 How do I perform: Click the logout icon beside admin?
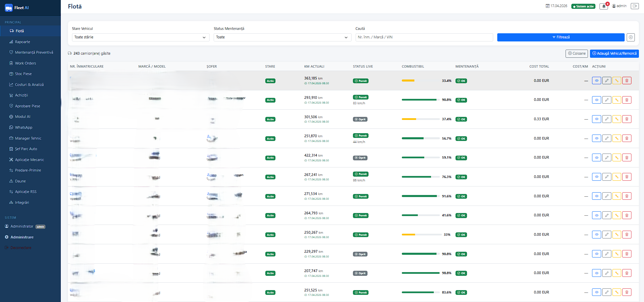pyautogui.click(x=634, y=6)
